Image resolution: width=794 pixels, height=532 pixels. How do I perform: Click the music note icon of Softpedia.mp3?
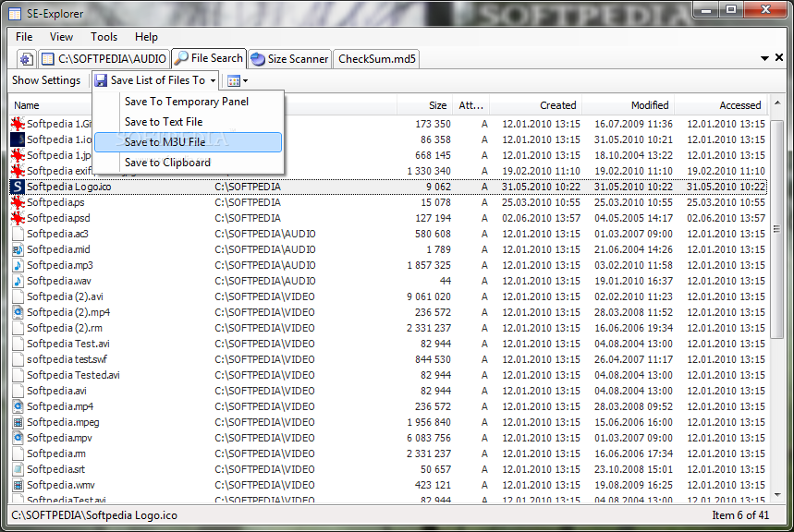(x=18, y=265)
